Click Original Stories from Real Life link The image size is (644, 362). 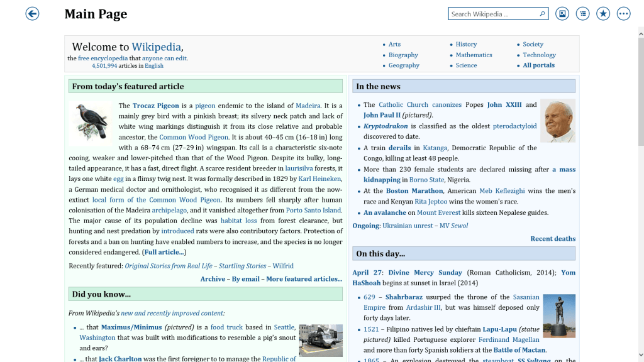click(x=169, y=266)
